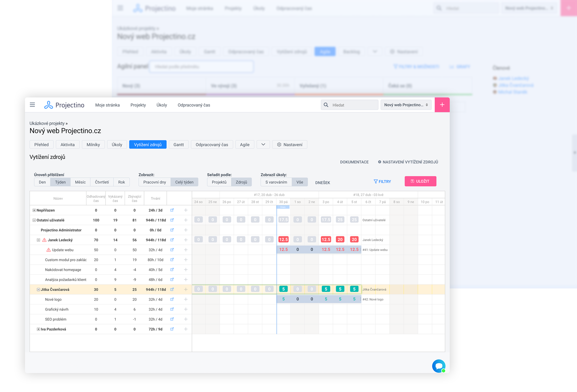Open external link icon for Iva Pazderková row
The width and height of the screenshot is (577, 392).
tap(172, 329)
